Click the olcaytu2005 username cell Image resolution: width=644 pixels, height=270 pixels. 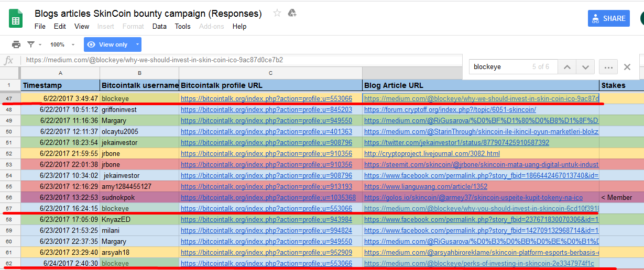[x=139, y=131]
